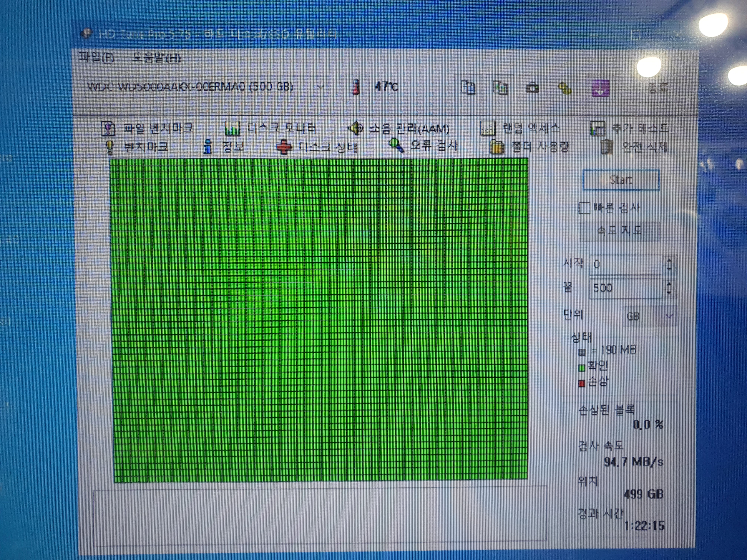Click the Start button
This screenshot has height=560, width=747.
pos(621,180)
